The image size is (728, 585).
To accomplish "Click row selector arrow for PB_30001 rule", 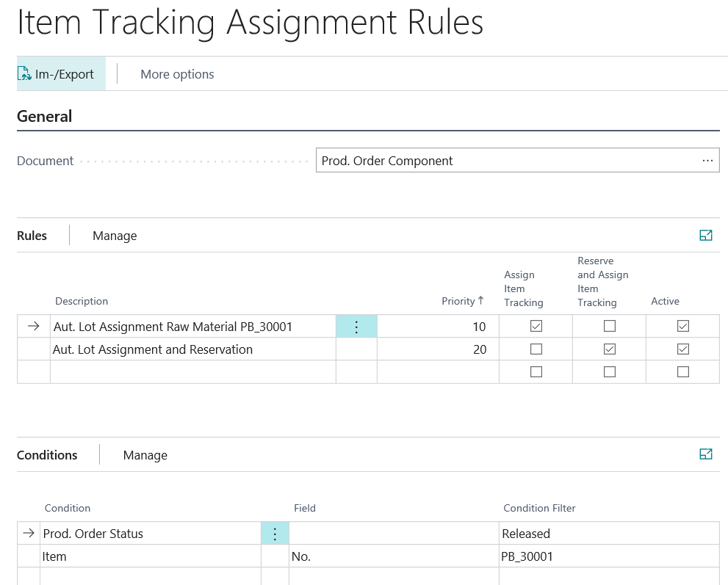I will pos(34,326).
